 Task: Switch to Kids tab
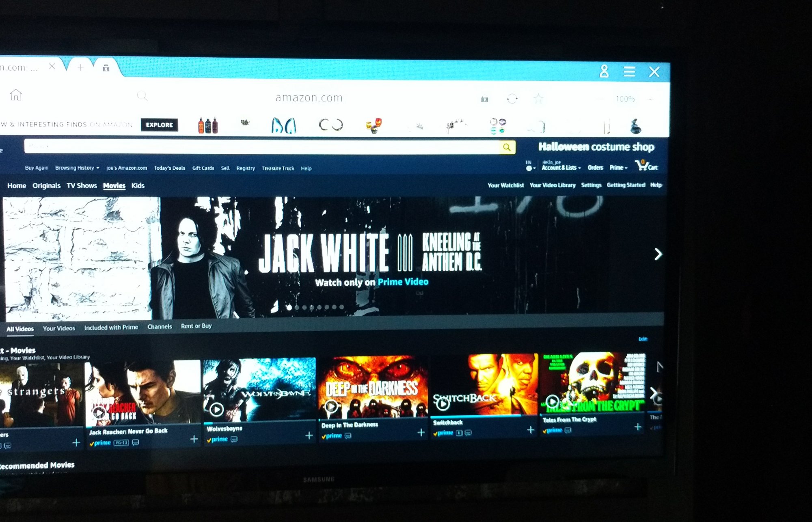pyautogui.click(x=138, y=186)
